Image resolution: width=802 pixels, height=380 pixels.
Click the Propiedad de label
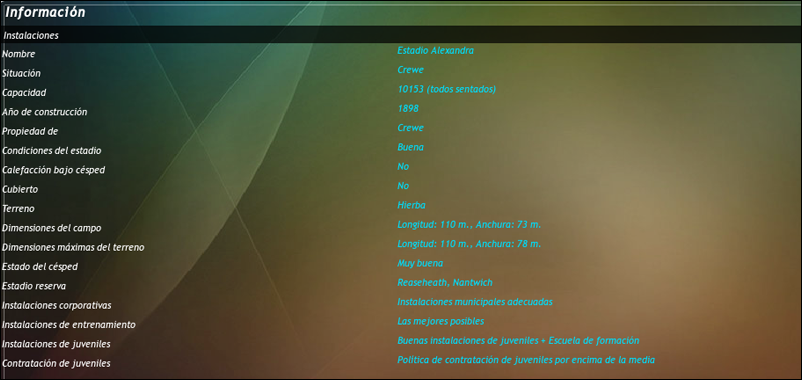30,131
